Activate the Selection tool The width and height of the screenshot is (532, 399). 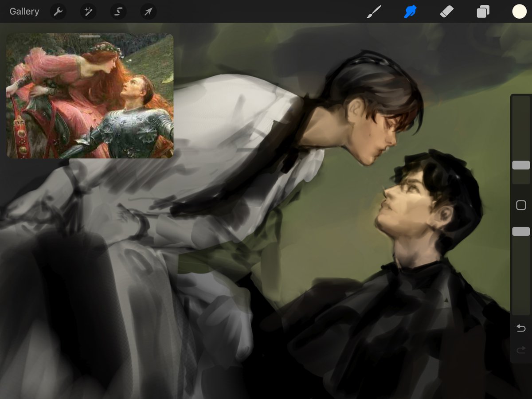tap(118, 12)
